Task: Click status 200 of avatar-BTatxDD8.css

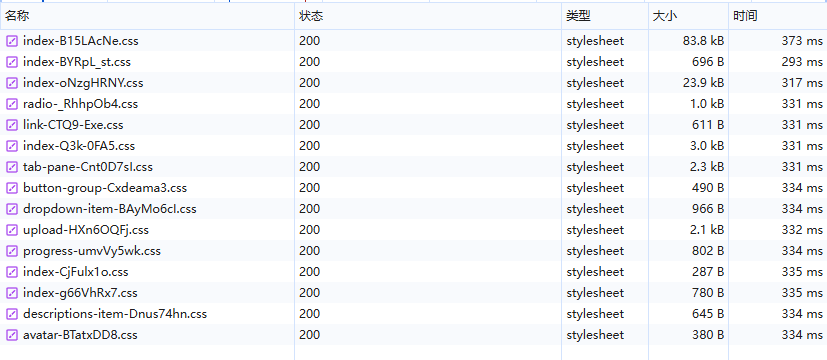Action: point(310,335)
